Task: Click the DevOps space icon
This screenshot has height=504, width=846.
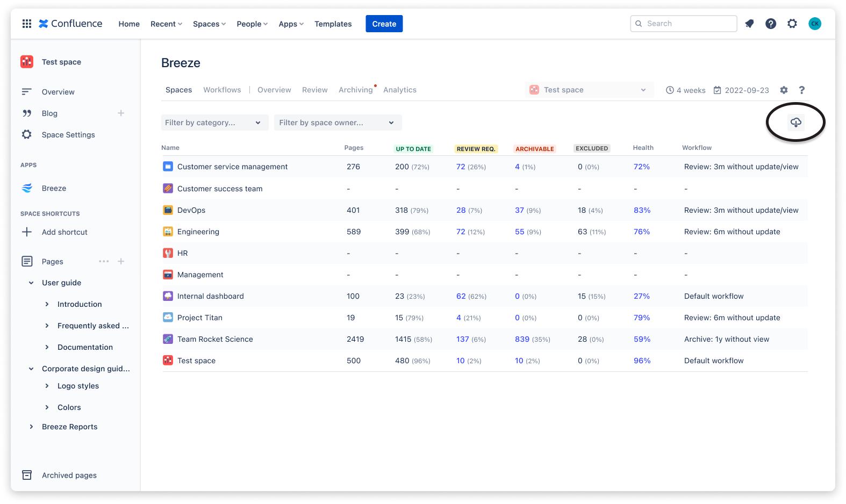Action: pyautogui.click(x=168, y=210)
